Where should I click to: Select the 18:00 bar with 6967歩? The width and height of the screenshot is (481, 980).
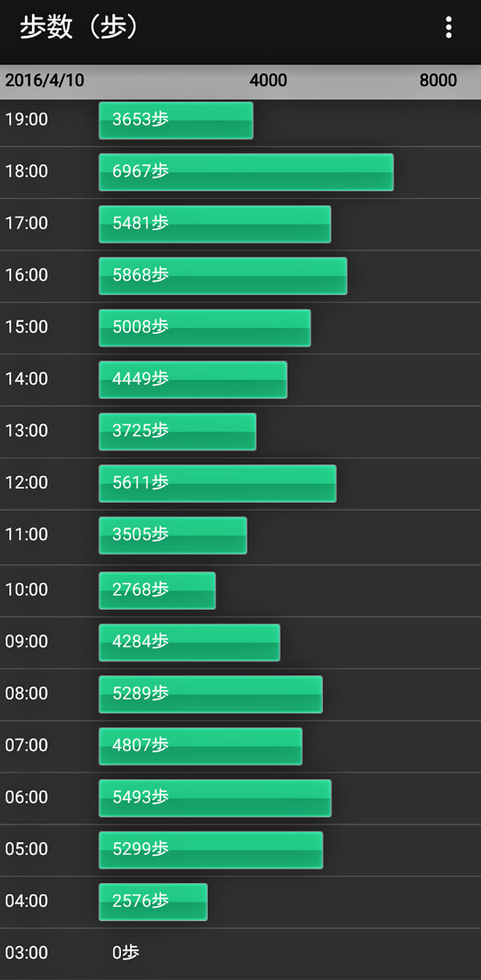[246, 172]
